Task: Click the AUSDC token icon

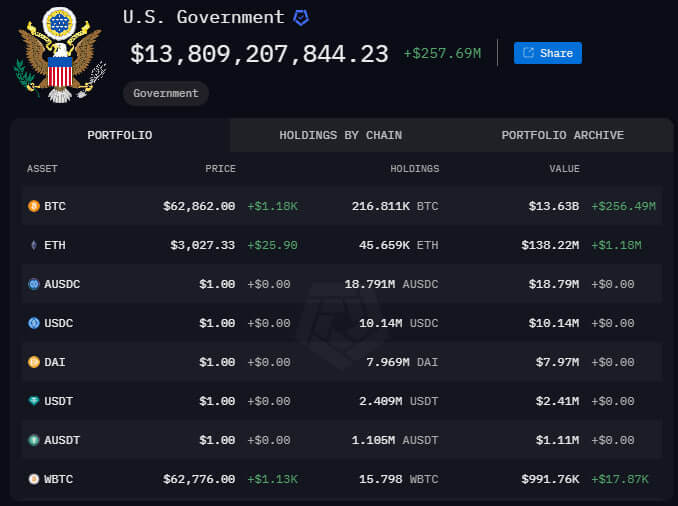Action: click(x=34, y=284)
